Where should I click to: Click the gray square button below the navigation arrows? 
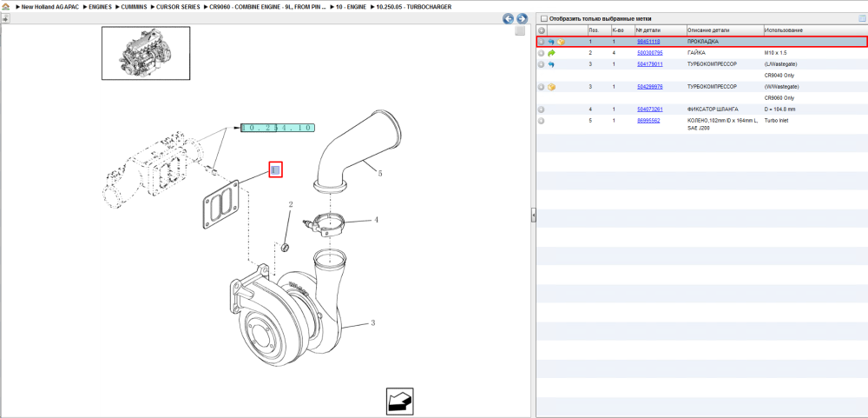tap(520, 31)
